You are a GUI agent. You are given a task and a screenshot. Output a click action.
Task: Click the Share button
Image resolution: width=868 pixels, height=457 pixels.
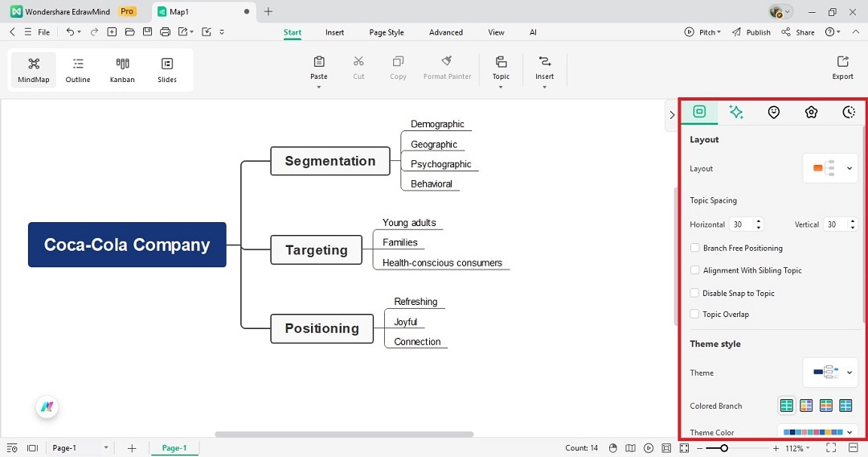798,32
